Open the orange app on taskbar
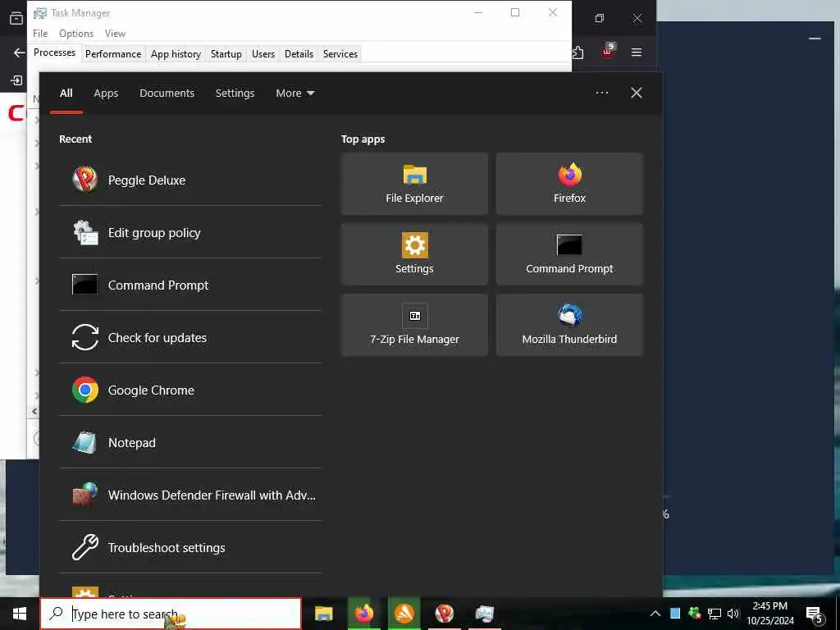The width and height of the screenshot is (840, 630). (x=404, y=614)
